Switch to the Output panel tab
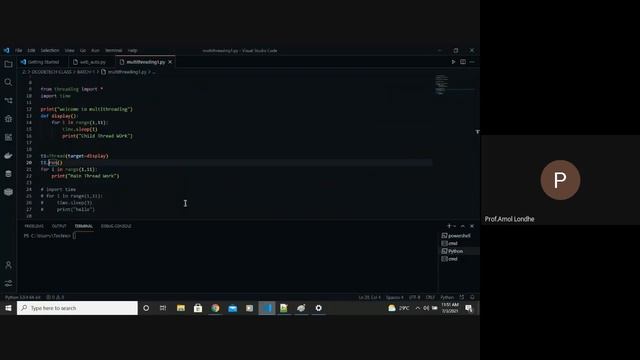The height and width of the screenshot is (360, 640). click(x=59, y=226)
